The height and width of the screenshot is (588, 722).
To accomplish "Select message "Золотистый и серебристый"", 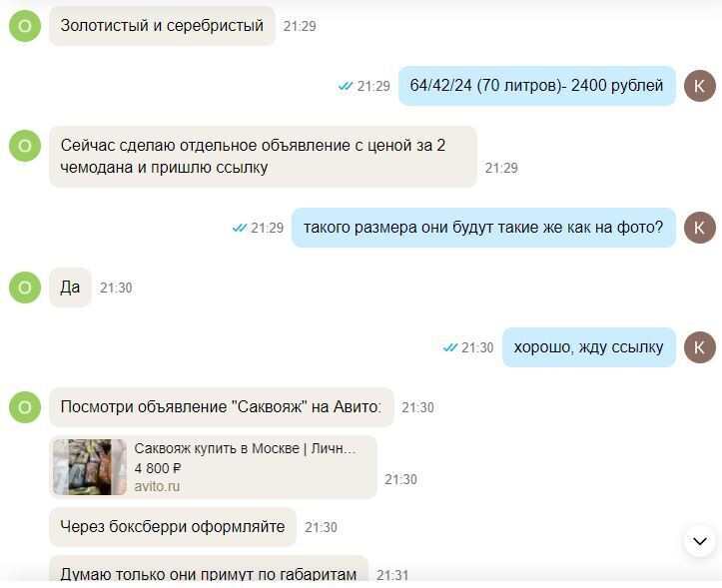I will tap(162, 26).
